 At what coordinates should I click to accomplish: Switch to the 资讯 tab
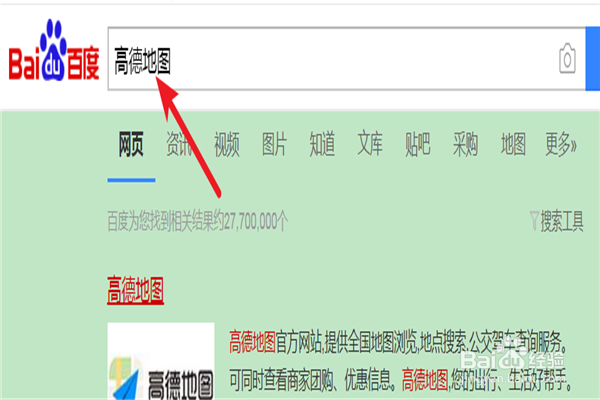pos(179,144)
